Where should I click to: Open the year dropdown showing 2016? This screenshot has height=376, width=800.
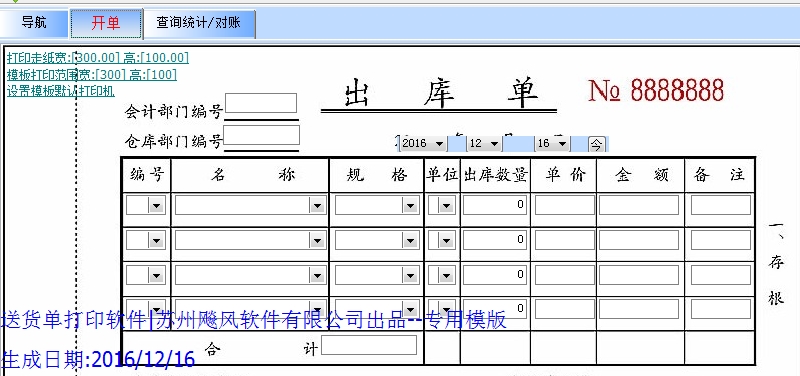[439, 144]
